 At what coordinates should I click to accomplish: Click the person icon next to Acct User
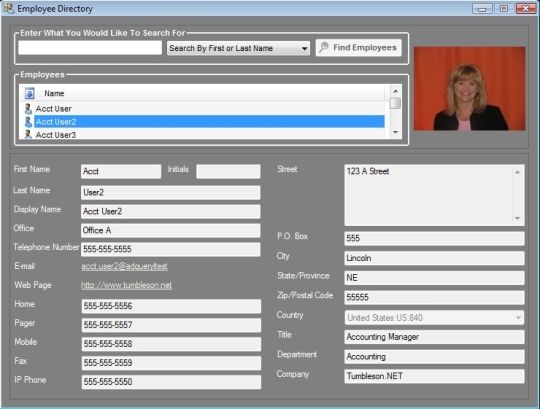pyautogui.click(x=28, y=109)
